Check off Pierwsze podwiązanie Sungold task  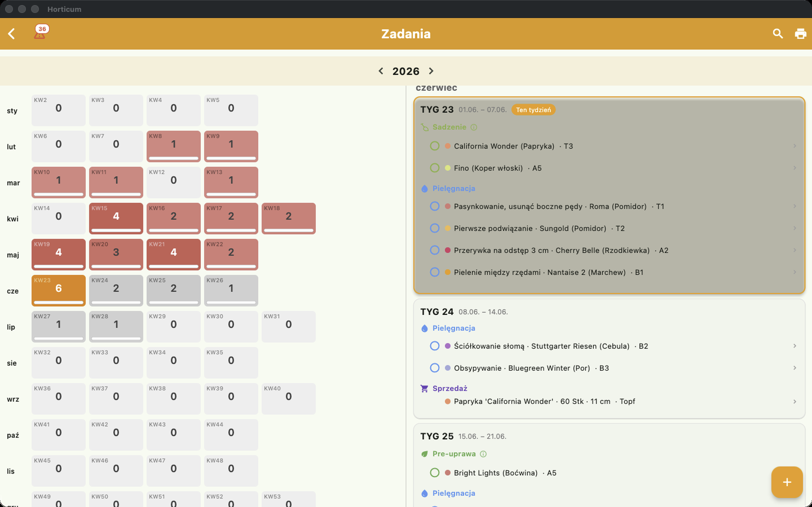434,228
